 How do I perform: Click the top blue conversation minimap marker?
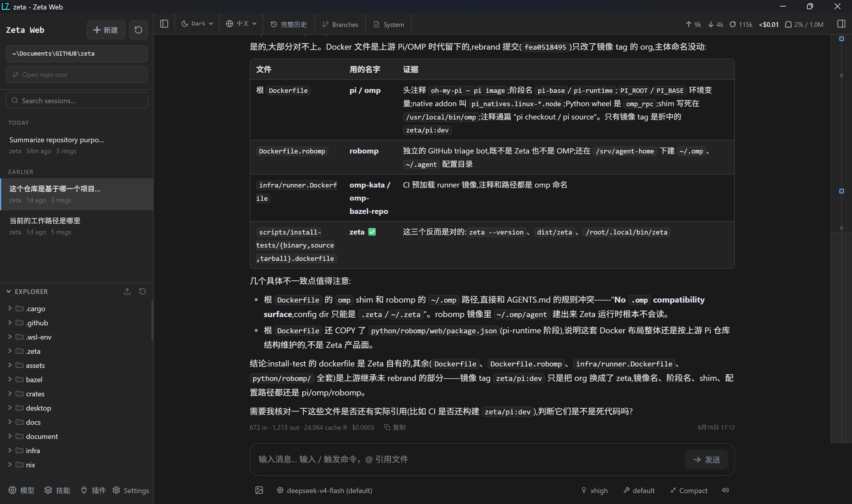pyautogui.click(x=841, y=39)
